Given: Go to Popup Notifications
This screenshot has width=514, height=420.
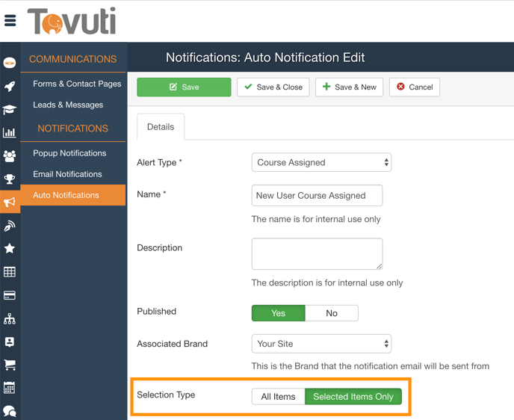Looking at the screenshot, I should pos(69,153).
